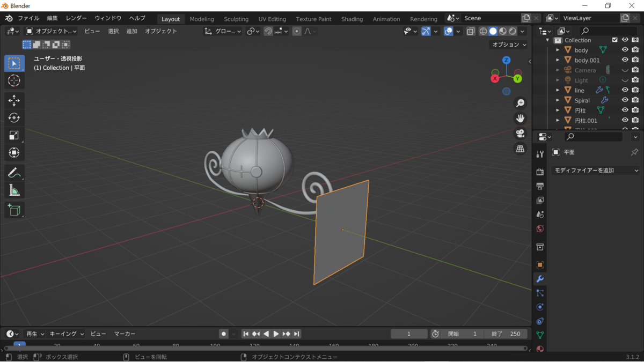
Task: Toggle overlays display button in header
Action: (x=449, y=31)
